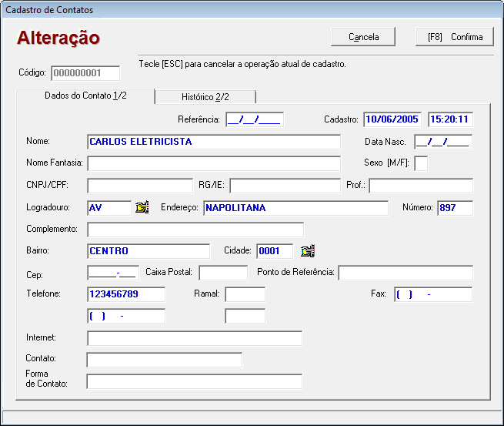
Task: Click the RG/IE input field
Action: tap(284, 186)
